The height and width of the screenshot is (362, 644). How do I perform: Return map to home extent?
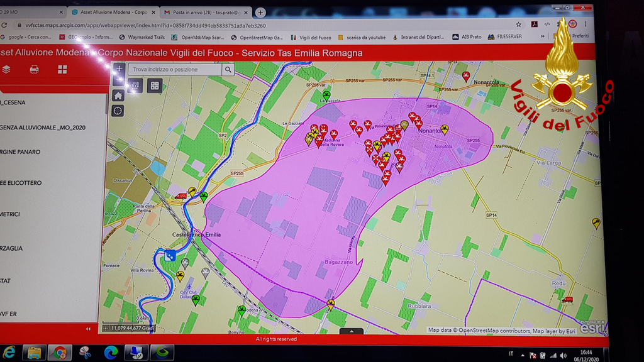coord(118,96)
